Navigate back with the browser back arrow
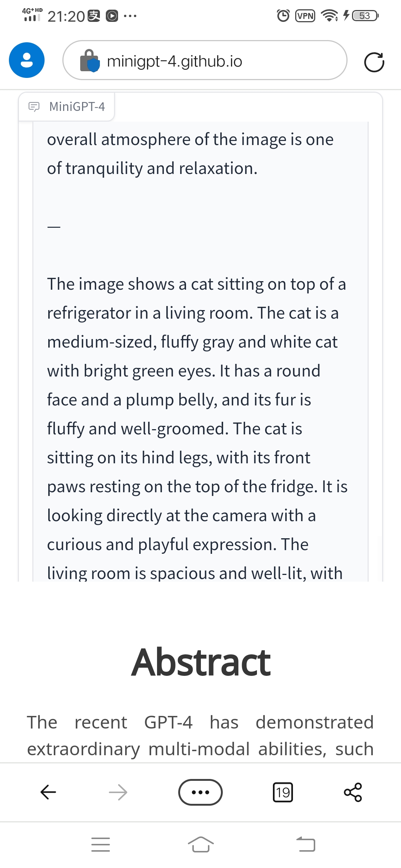 (x=48, y=792)
